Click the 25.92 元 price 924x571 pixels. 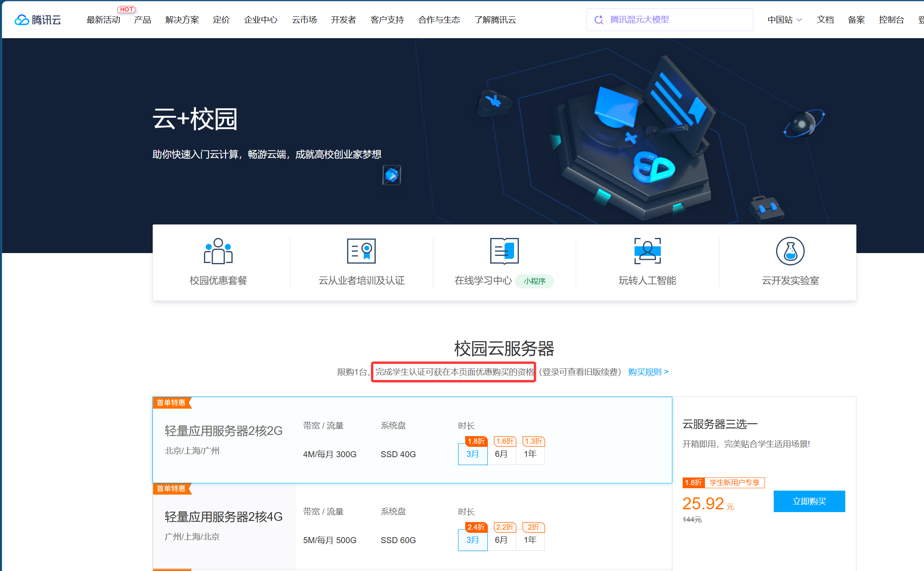tap(708, 504)
